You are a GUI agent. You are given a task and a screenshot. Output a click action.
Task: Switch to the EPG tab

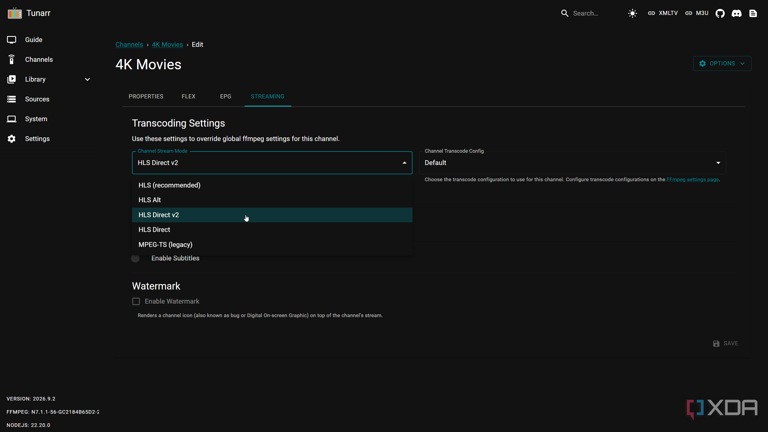click(225, 96)
